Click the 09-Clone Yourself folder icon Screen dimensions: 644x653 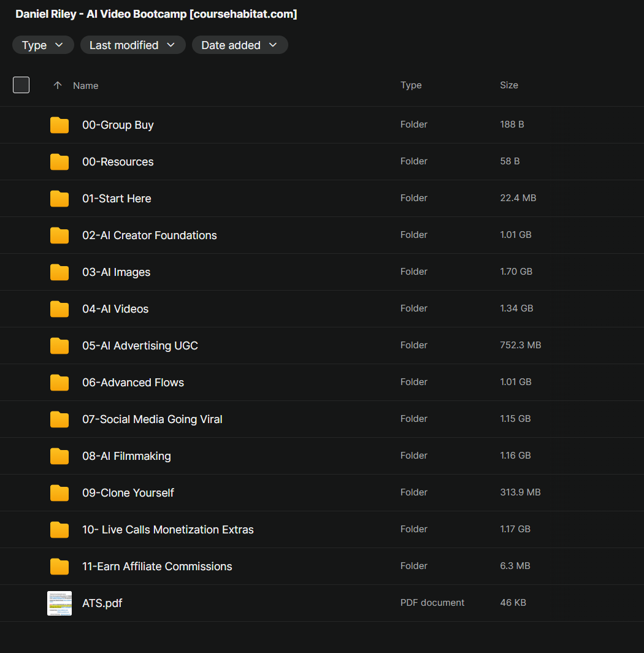point(59,493)
